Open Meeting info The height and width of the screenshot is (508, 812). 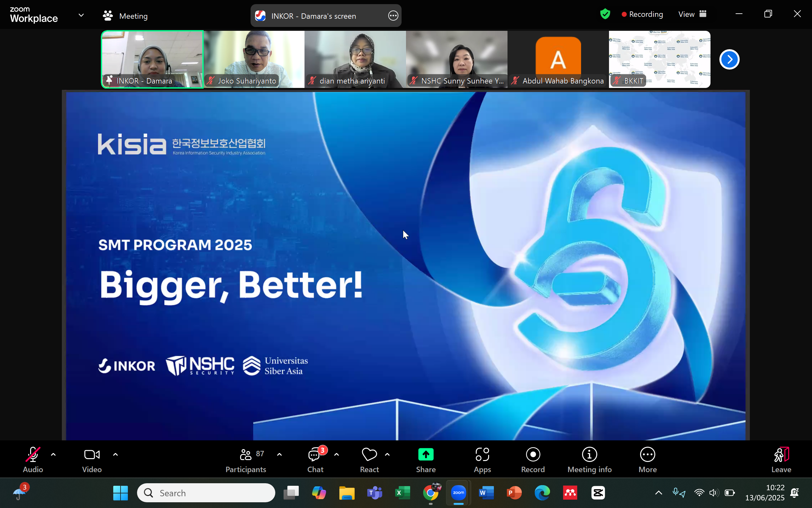[590, 460]
